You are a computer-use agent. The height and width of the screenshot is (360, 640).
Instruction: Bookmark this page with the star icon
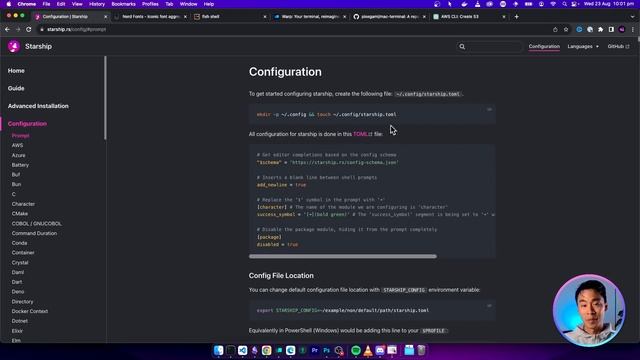[566, 29]
